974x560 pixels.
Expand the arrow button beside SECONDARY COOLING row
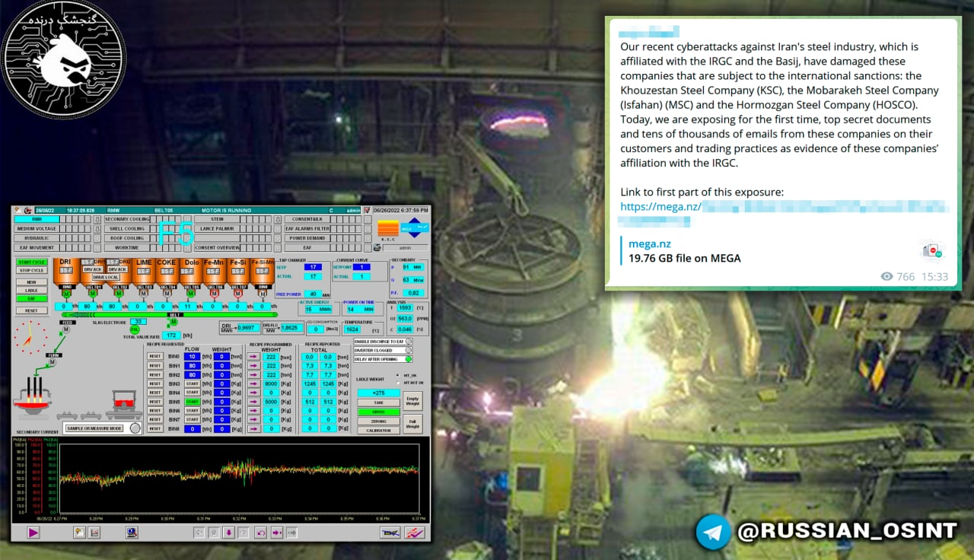click(187, 219)
